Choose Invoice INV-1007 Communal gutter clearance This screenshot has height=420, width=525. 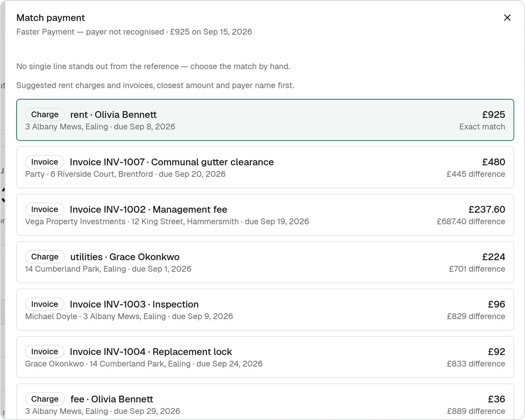[265, 168]
